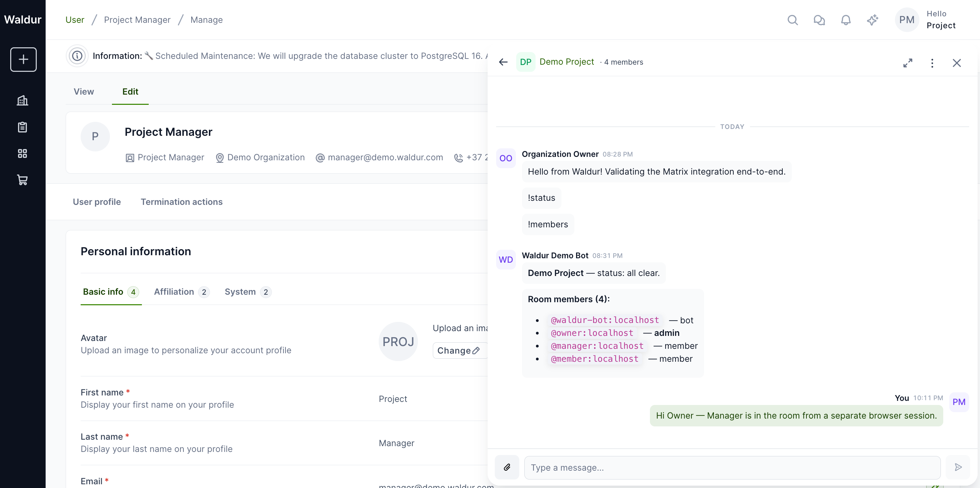Click the !members message bubble
This screenshot has height=488, width=980.
(548, 224)
